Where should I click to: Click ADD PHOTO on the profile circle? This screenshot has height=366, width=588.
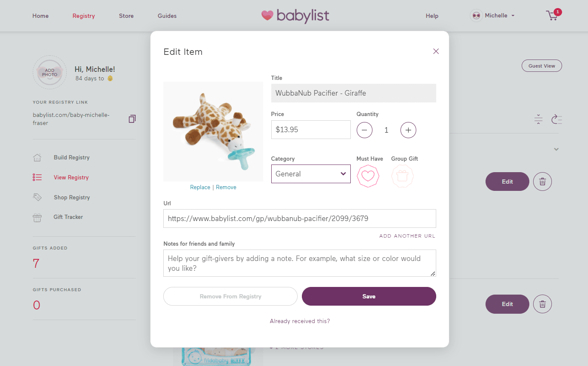point(49,72)
